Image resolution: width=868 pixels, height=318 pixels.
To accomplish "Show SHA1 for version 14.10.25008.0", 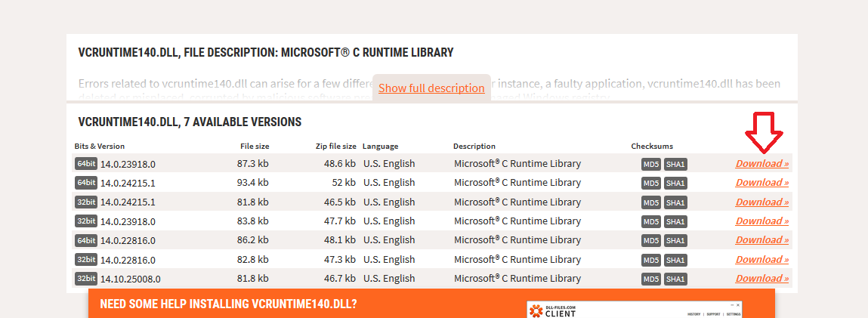I will point(675,279).
